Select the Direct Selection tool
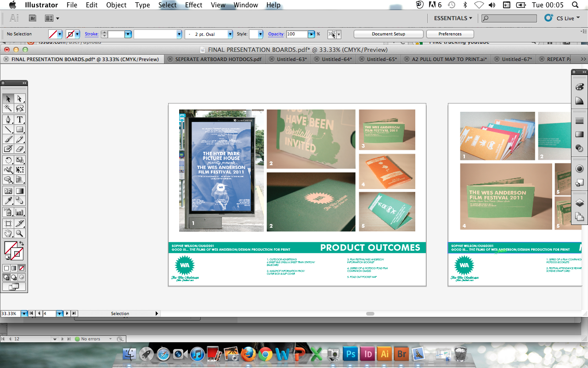588x368 pixels. click(x=20, y=98)
